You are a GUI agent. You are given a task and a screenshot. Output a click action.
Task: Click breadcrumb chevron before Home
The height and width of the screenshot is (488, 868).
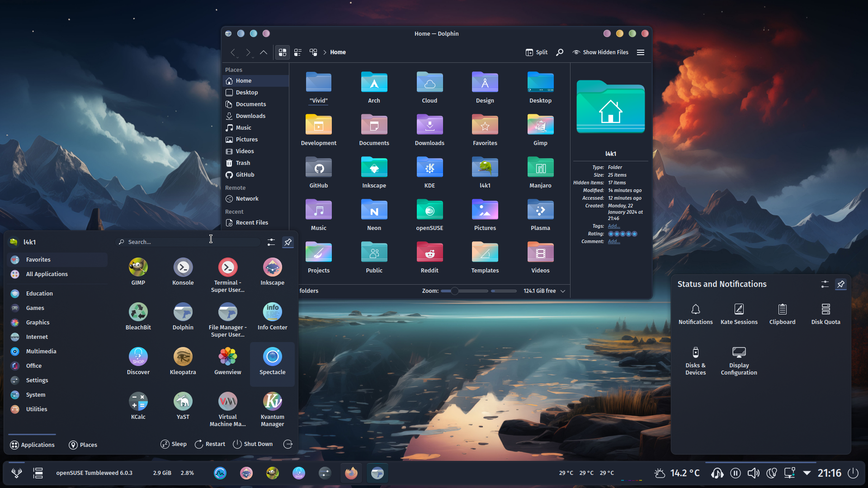click(325, 52)
